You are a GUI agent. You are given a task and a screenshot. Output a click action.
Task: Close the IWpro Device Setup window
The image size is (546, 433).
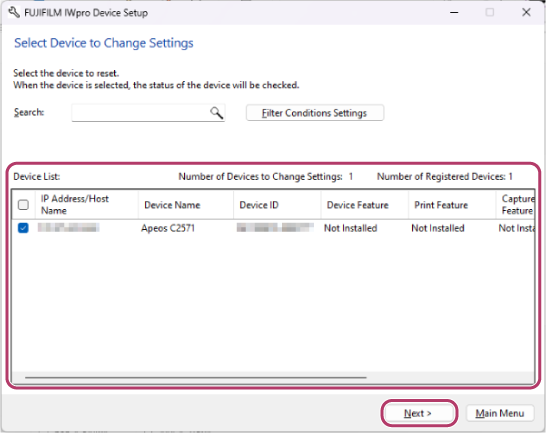point(526,13)
